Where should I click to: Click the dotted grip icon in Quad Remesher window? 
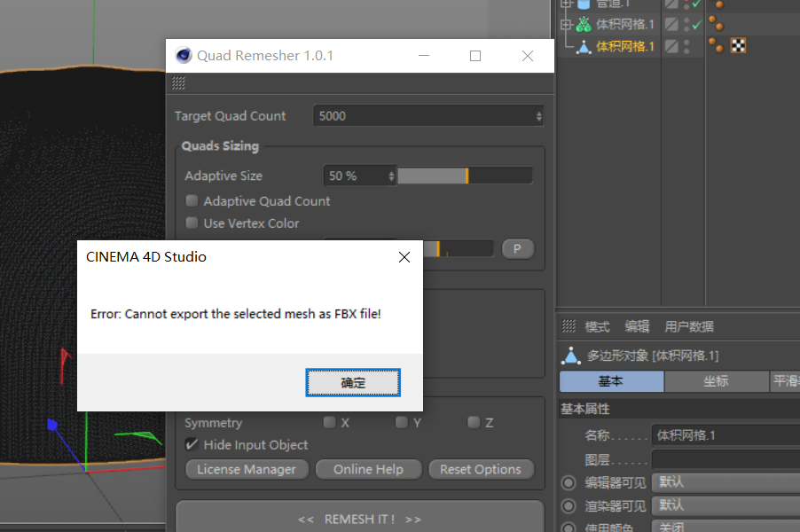click(x=178, y=83)
